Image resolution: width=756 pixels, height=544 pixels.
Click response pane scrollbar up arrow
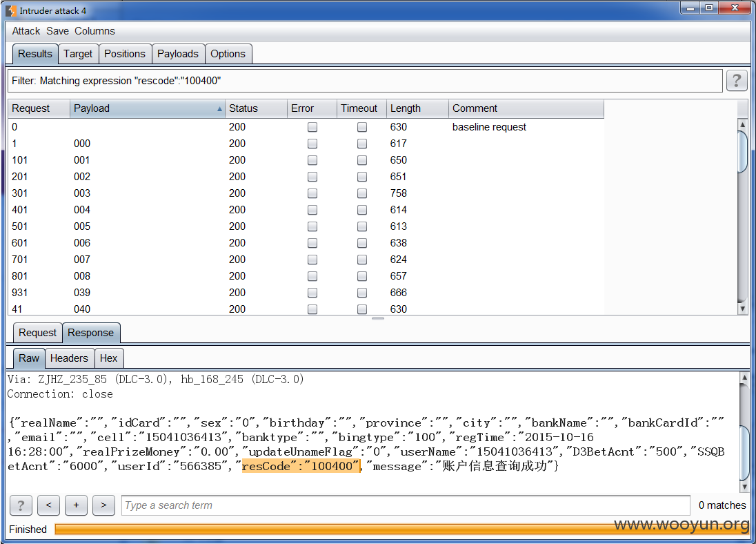[744, 378]
